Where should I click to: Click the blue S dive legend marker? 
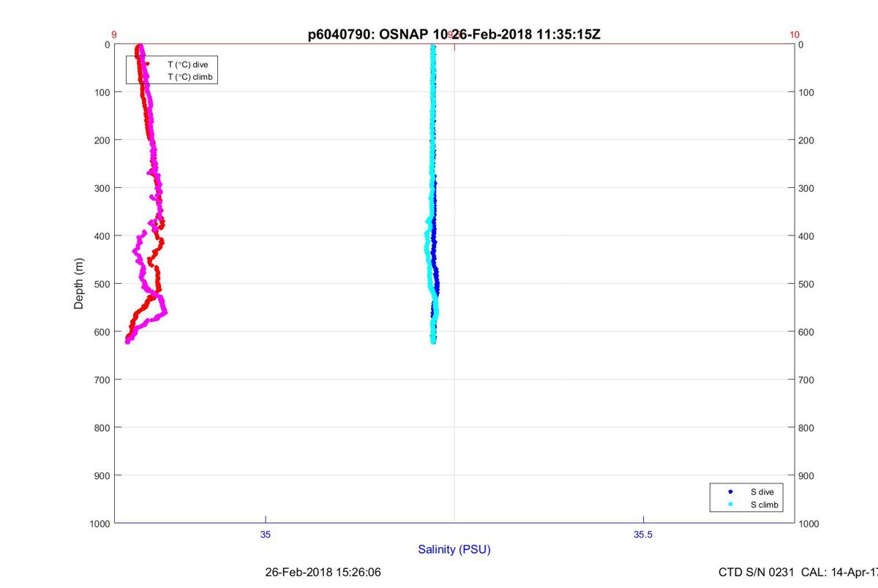pos(730,492)
